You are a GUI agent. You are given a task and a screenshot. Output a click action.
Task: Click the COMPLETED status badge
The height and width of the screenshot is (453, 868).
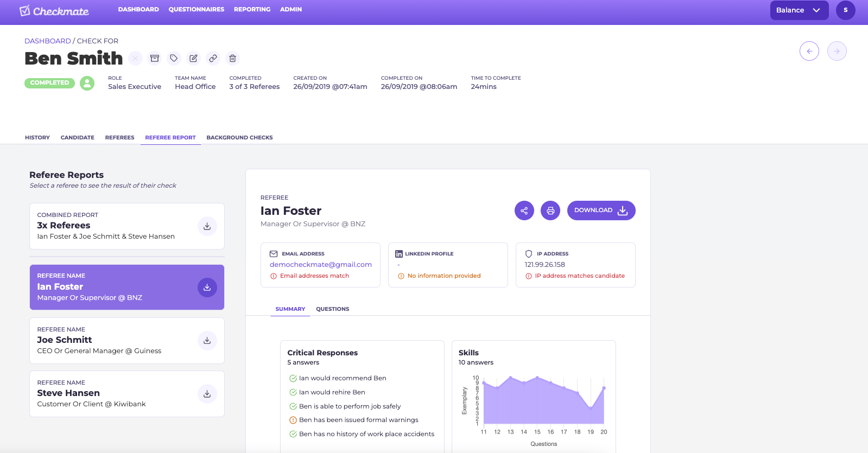click(49, 83)
